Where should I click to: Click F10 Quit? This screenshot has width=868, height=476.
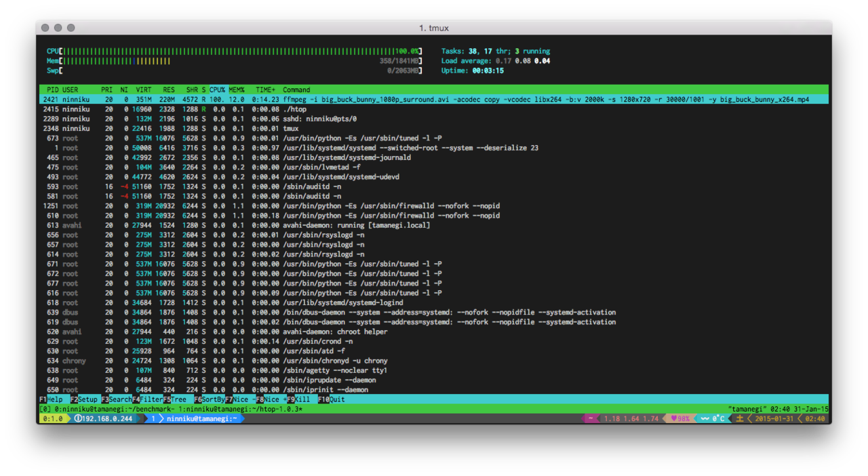point(332,399)
